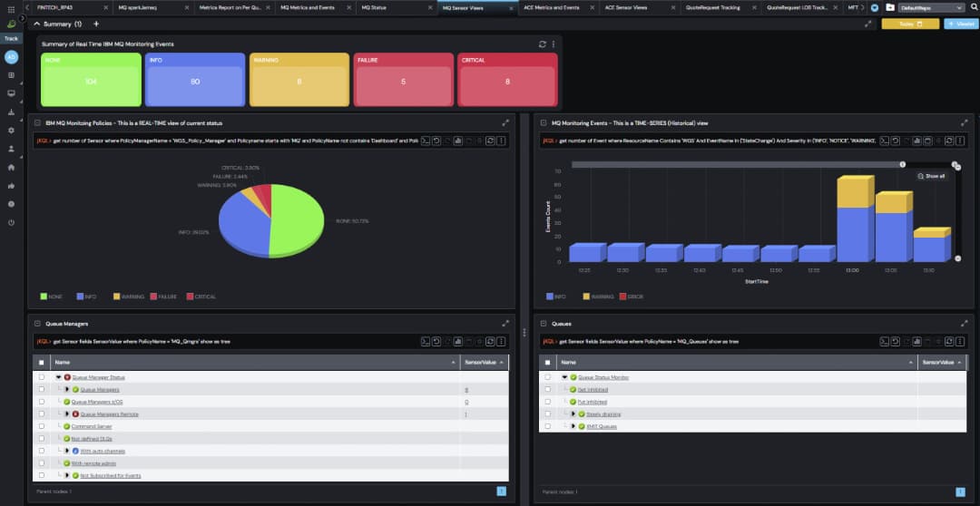The width and height of the screenshot is (980, 506).
Task: Open query console icon in Monitoring Policies toolbar
Action: point(426,141)
